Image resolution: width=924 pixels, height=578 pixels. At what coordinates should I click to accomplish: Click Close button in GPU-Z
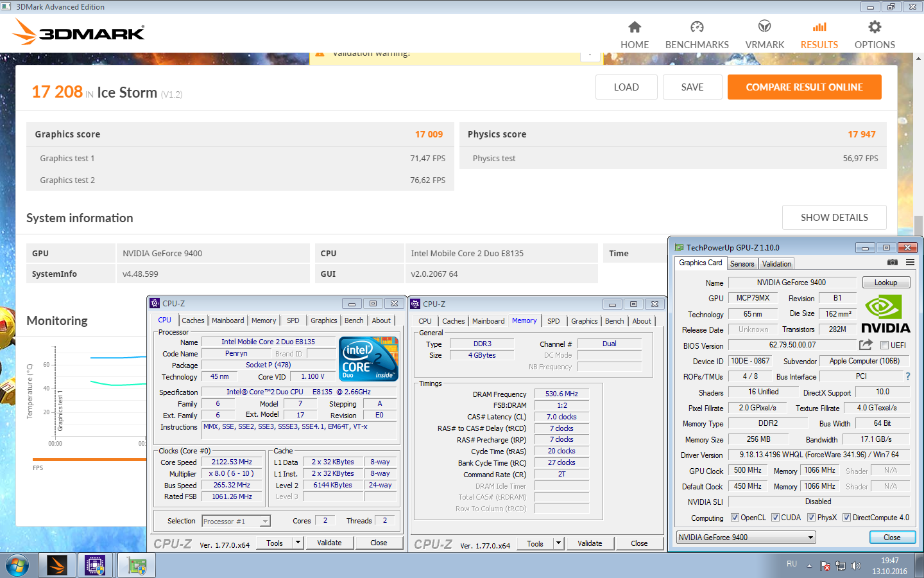[x=892, y=538]
